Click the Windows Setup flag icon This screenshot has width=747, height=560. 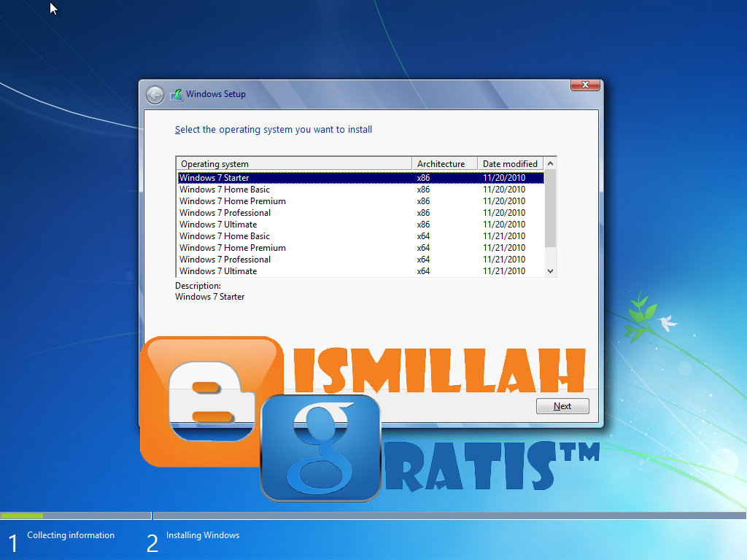tap(177, 94)
